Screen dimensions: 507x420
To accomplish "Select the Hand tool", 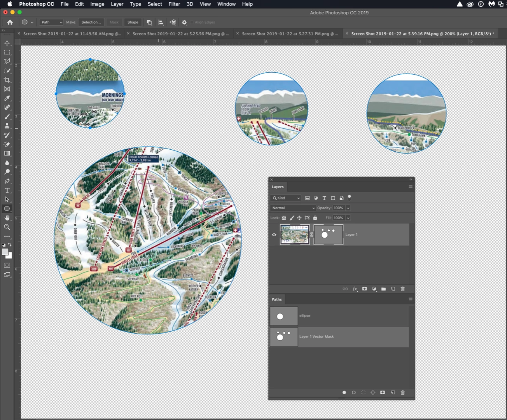I will click(x=7, y=218).
